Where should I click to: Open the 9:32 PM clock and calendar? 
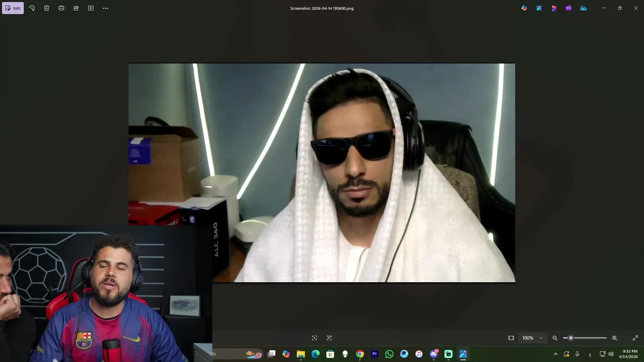629,354
